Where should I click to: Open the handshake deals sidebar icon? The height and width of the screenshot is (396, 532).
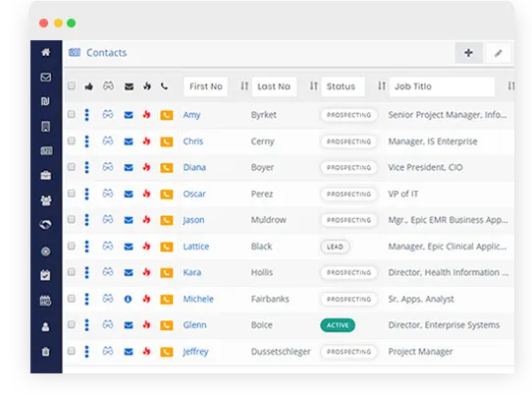pos(46,224)
